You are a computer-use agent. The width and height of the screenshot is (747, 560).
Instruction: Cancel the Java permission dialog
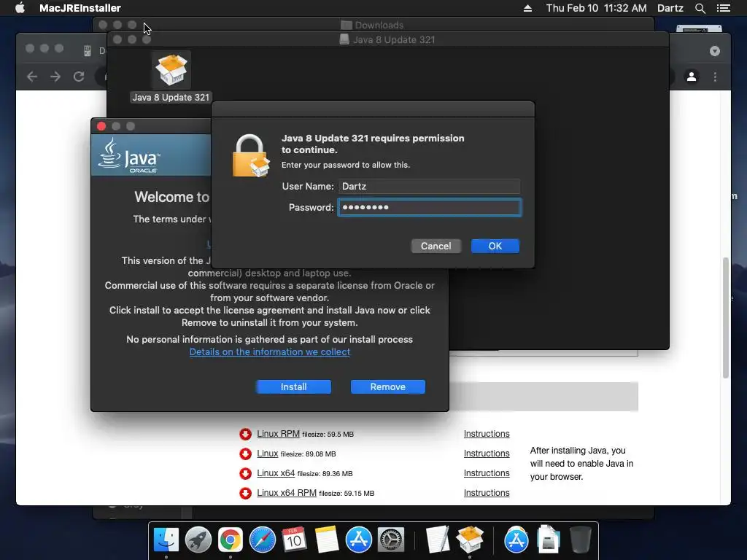[436, 246]
